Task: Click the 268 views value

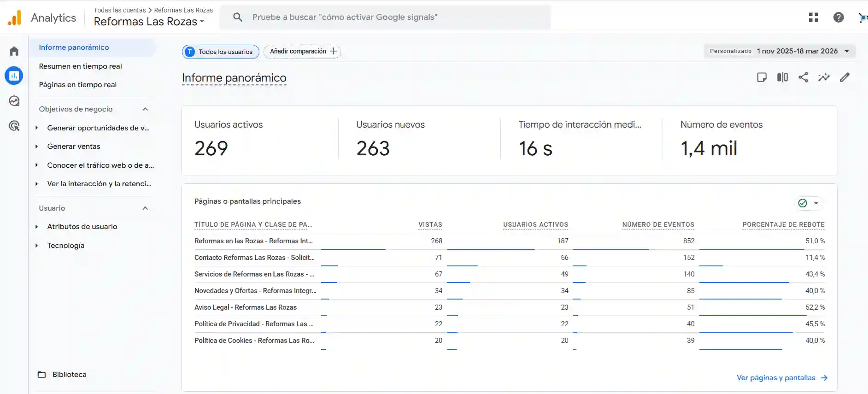Action: coord(437,241)
